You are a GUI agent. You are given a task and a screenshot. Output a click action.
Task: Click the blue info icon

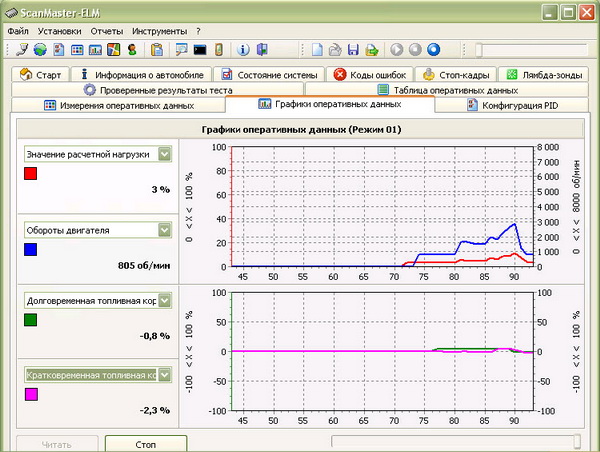click(243, 50)
